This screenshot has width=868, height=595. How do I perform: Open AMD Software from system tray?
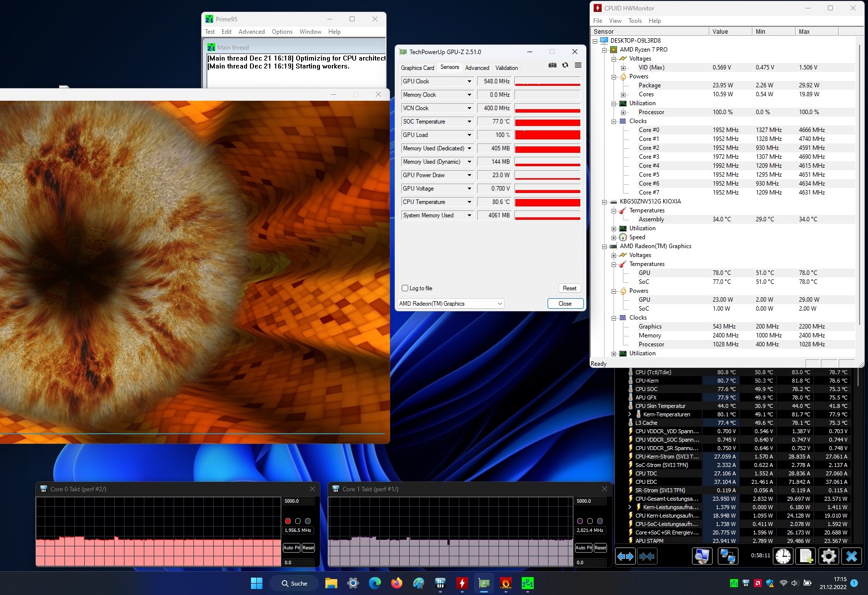click(x=757, y=584)
